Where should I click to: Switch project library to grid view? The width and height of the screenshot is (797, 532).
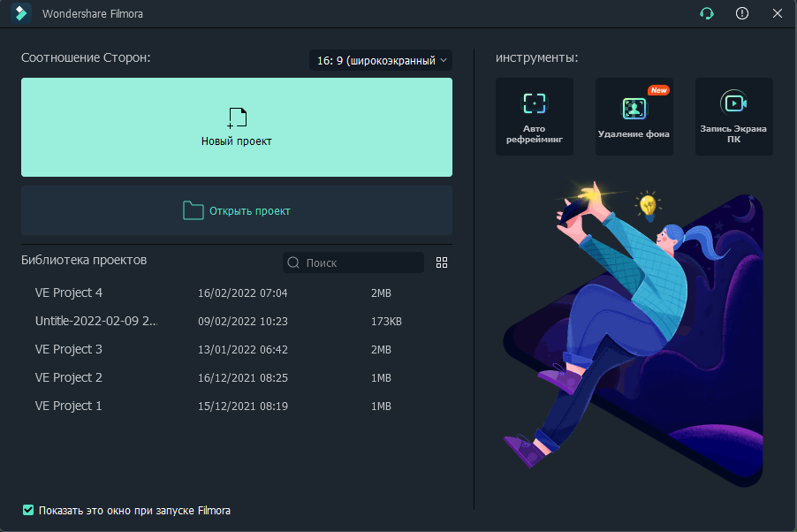click(442, 262)
